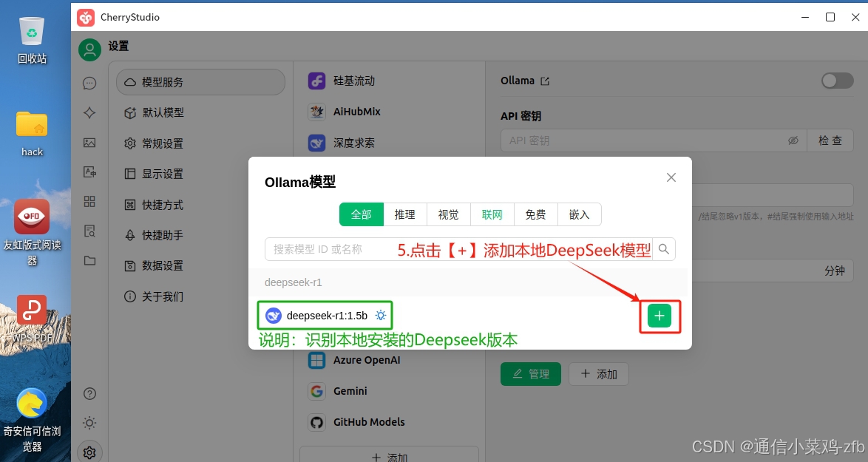Close the Ollama模型 dialog

pyautogui.click(x=671, y=177)
